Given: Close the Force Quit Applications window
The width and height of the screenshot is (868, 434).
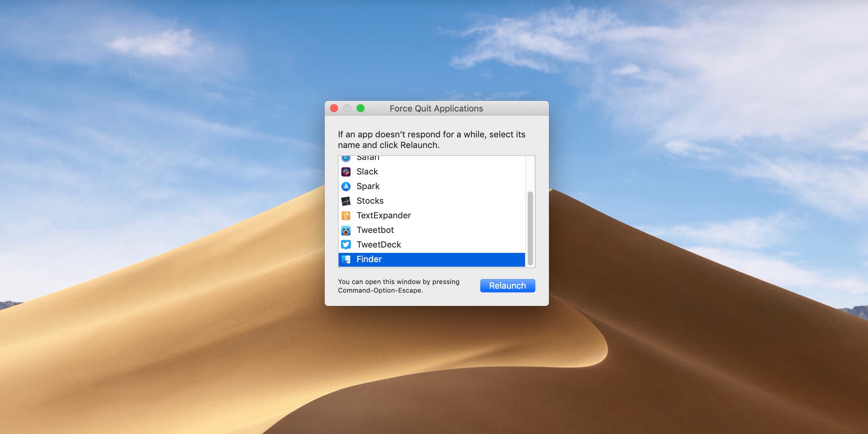Looking at the screenshot, I should click(334, 108).
